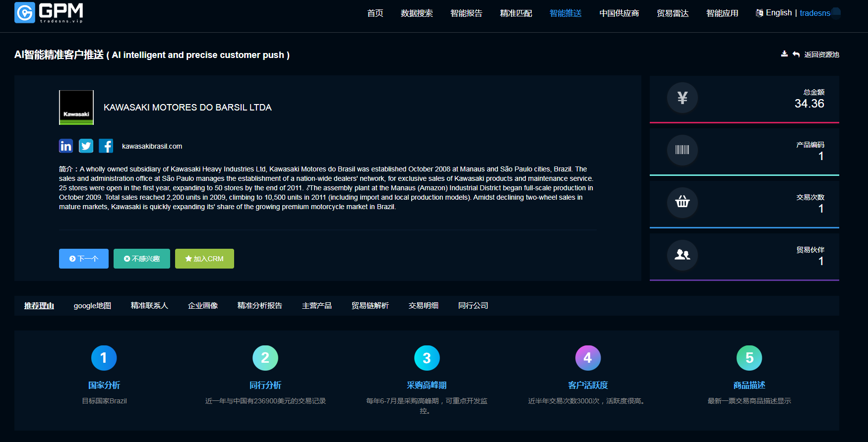The height and width of the screenshot is (442, 868).
Task: Open 贸易雷达 in top navigation
Action: (x=673, y=13)
